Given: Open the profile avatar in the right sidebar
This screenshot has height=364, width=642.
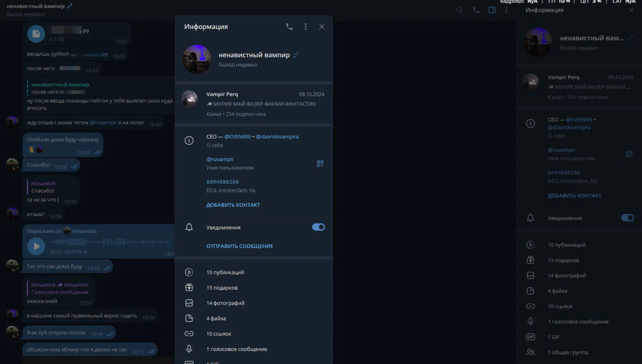Looking at the screenshot, I should (538, 42).
